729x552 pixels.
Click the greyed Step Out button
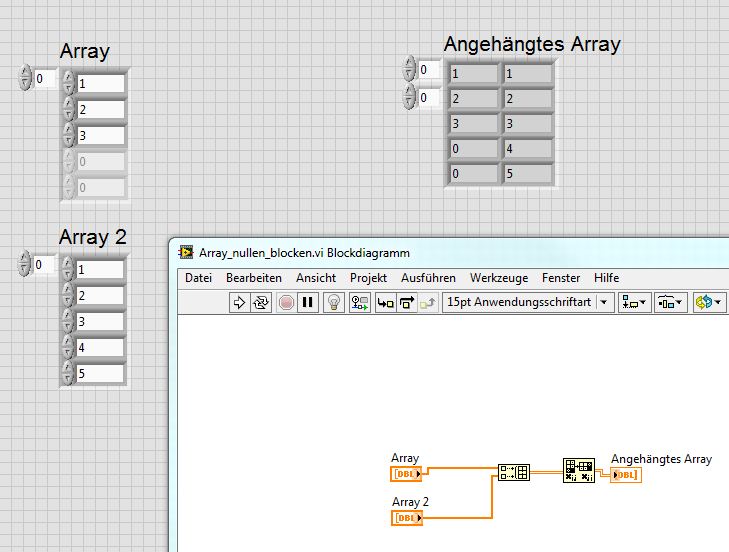click(x=428, y=303)
